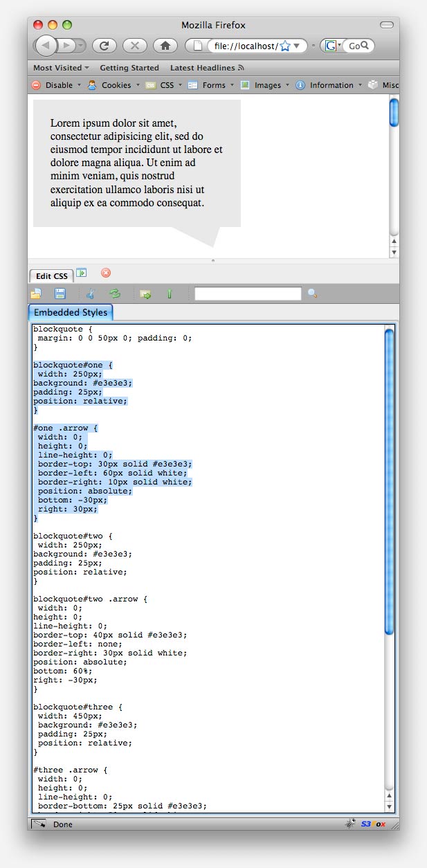Click the line '#three .arrow {'
Screen dimensions: 427x868
click(x=71, y=770)
